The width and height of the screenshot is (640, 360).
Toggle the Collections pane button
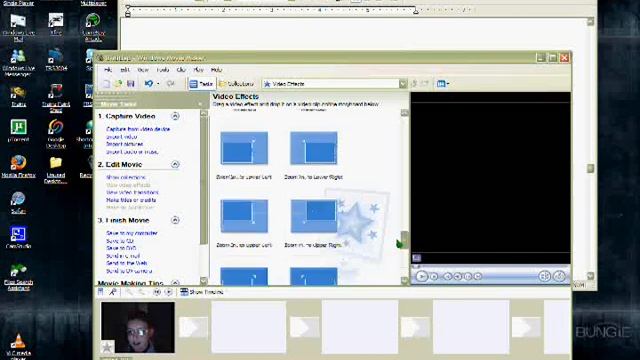pyautogui.click(x=236, y=84)
